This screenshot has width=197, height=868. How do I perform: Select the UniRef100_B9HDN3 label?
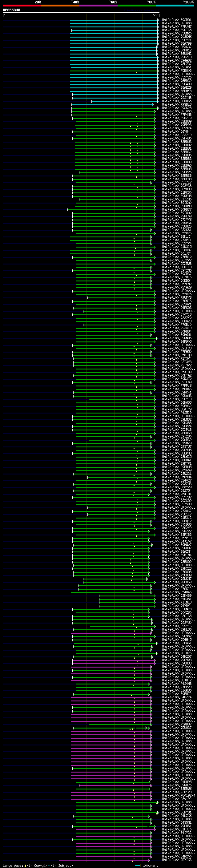(x=177, y=206)
